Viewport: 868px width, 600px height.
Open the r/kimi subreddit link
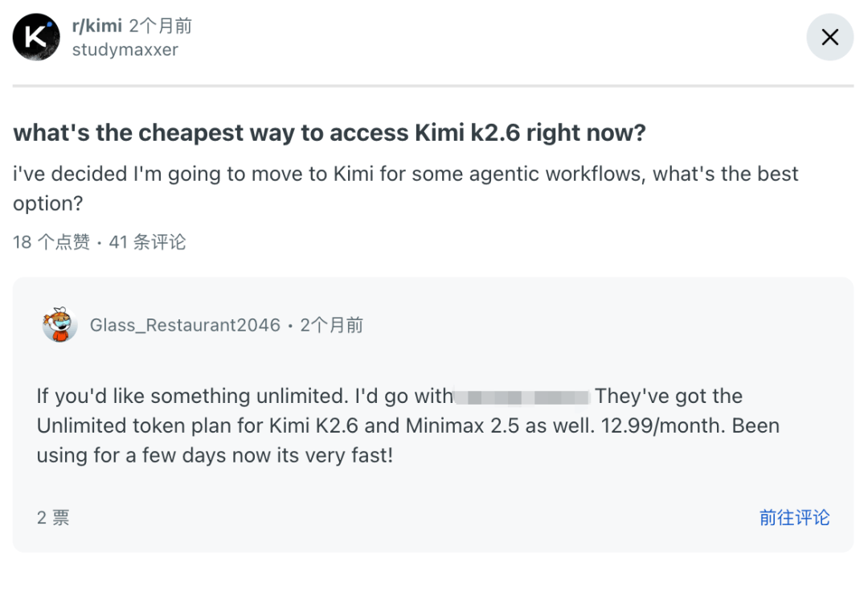97,26
